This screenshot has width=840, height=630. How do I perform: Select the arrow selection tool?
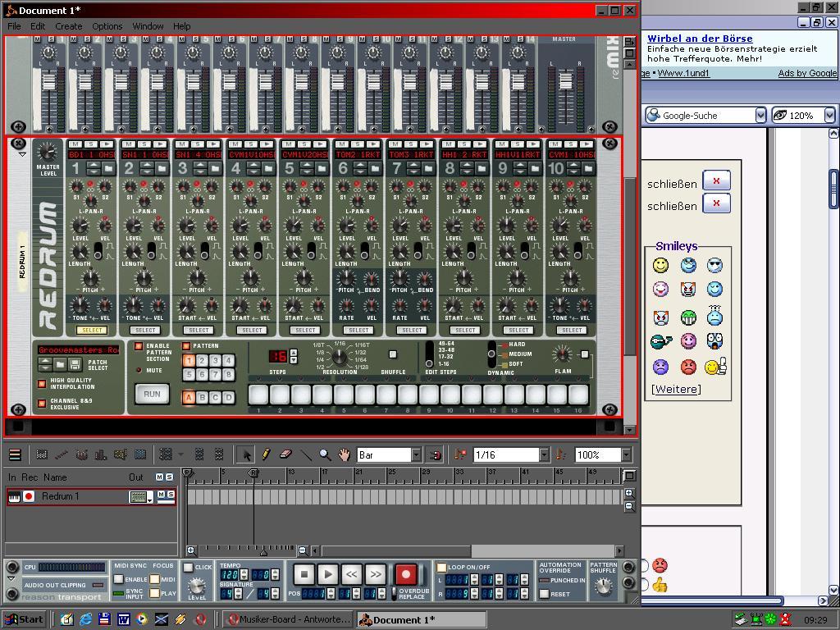point(246,454)
